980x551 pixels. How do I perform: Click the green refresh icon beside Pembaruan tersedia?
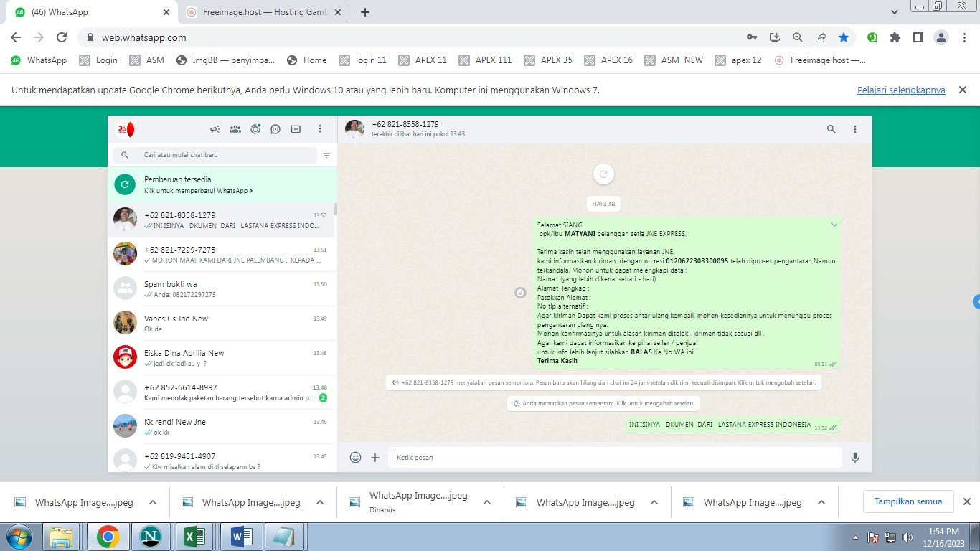[125, 184]
